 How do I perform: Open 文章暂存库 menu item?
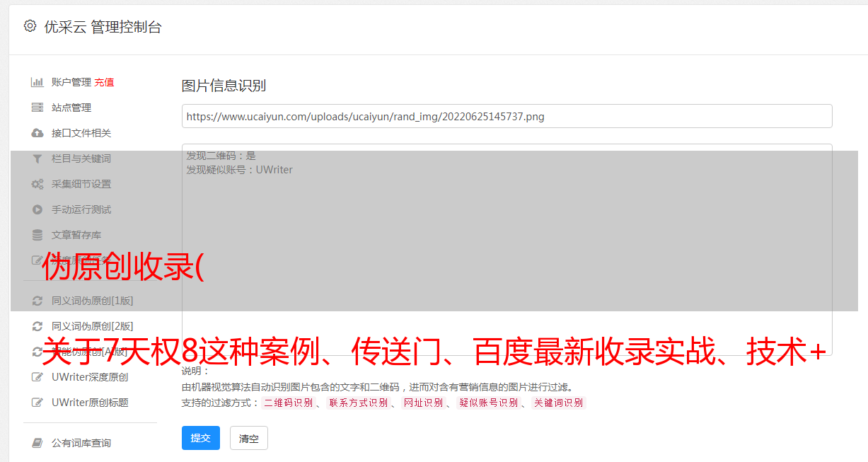point(76,235)
